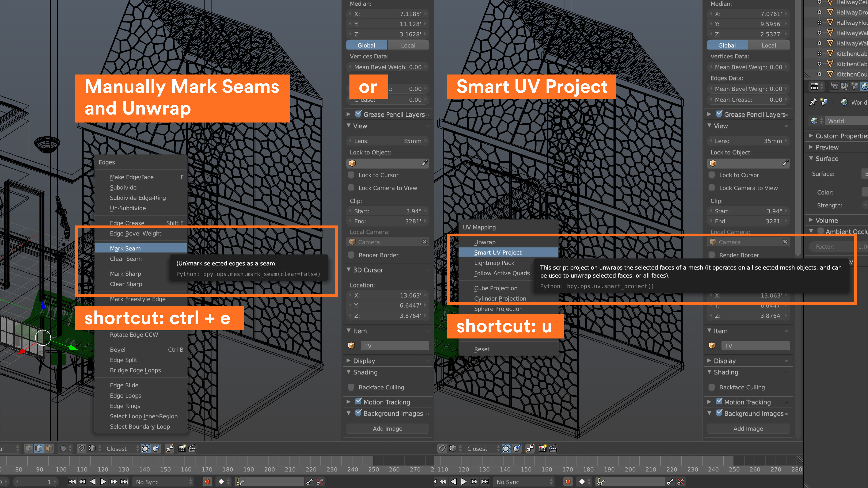Click the TV item name field
This screenshot has width=868, height=488.
pyautogui.click(x=395, y=346)
